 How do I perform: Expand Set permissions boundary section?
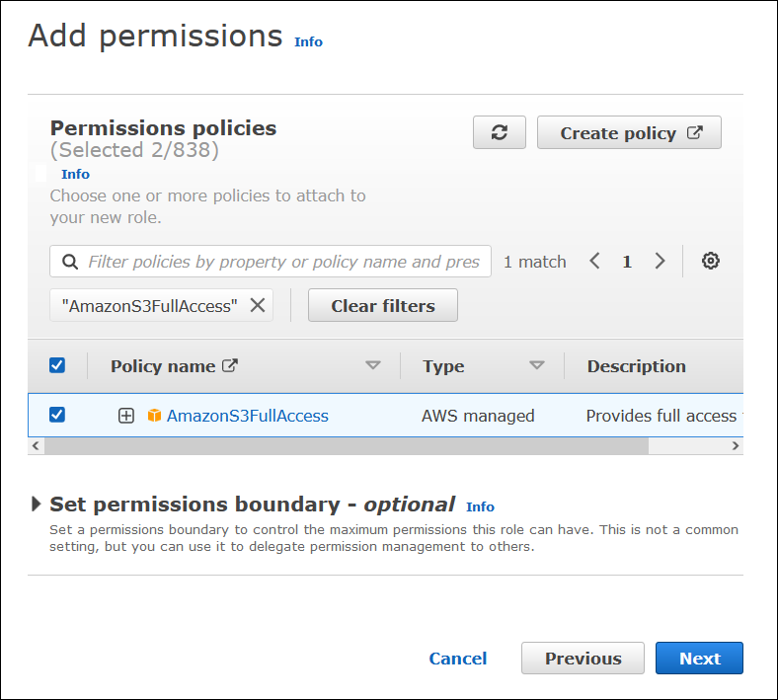pos(37,505)
